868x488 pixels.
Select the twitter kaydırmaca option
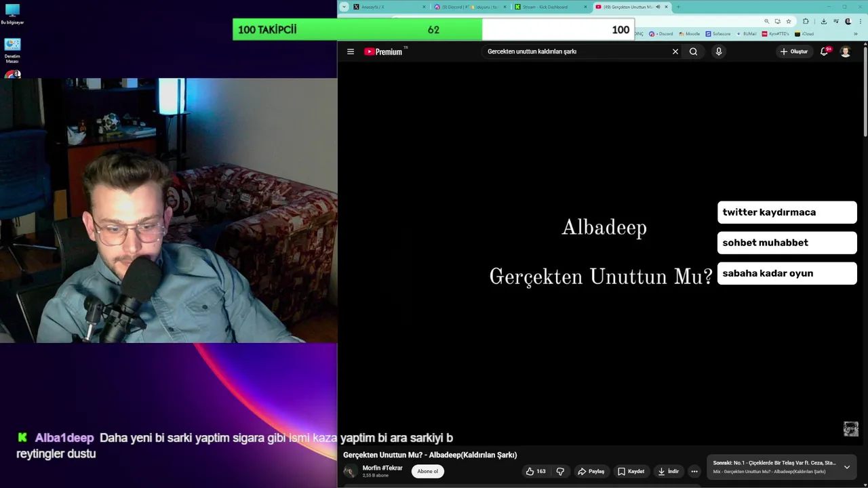(x=787, y=212)
